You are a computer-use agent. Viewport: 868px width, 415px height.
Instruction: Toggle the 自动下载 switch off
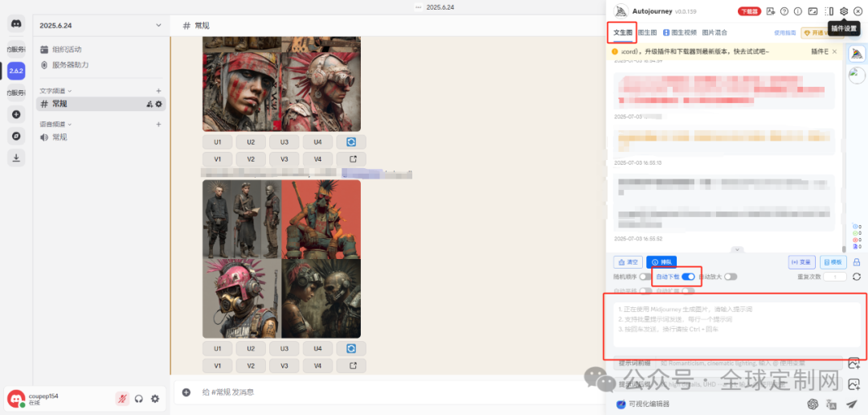tap(688, 277)
